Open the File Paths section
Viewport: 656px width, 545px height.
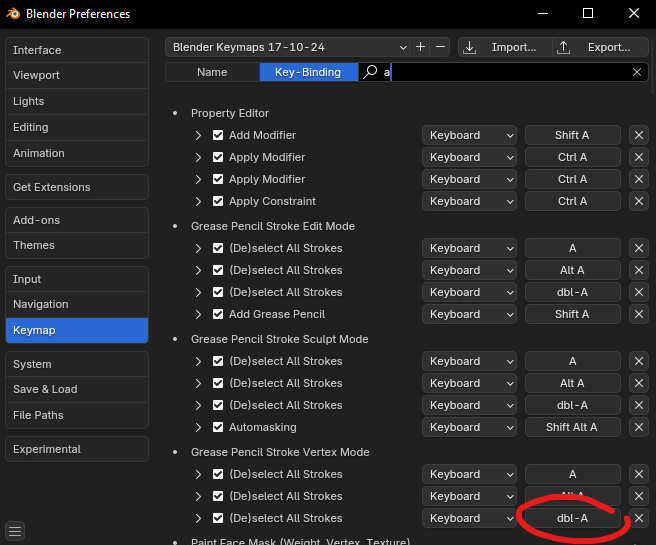[x=77, y=415]
